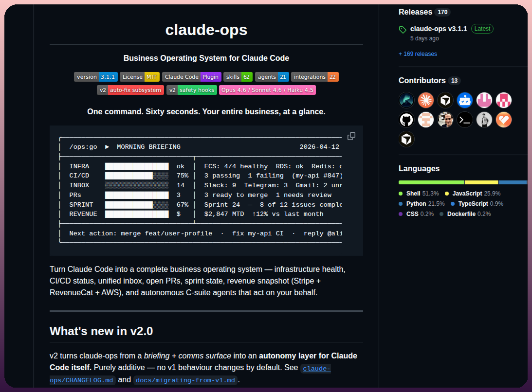This screenshot has width=532, height=392.
Task: Click the What's new in v2.0 heading
Action: pyautogui.click(x=101, y=331)
